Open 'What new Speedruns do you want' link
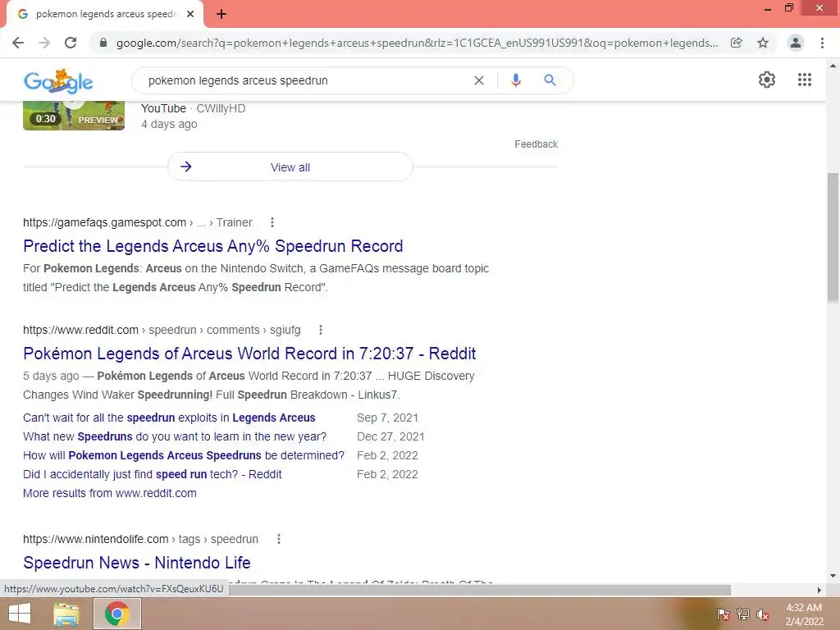This screenshot has height=630, width=840. [175, 436]
